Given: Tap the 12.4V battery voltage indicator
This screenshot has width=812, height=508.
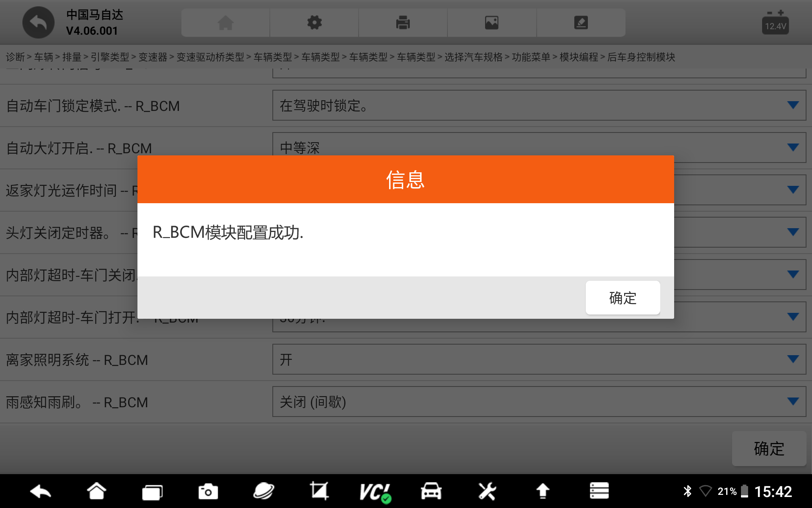Looking at the screenshot, I should point(775,23).
